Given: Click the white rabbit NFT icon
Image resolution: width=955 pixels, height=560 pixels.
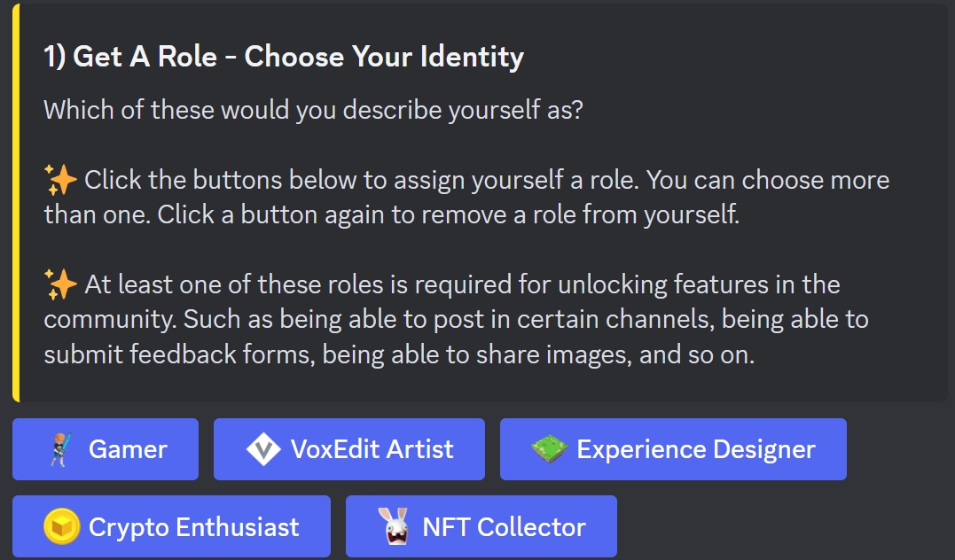Looking at the screenshot, I should click(395, 527).
